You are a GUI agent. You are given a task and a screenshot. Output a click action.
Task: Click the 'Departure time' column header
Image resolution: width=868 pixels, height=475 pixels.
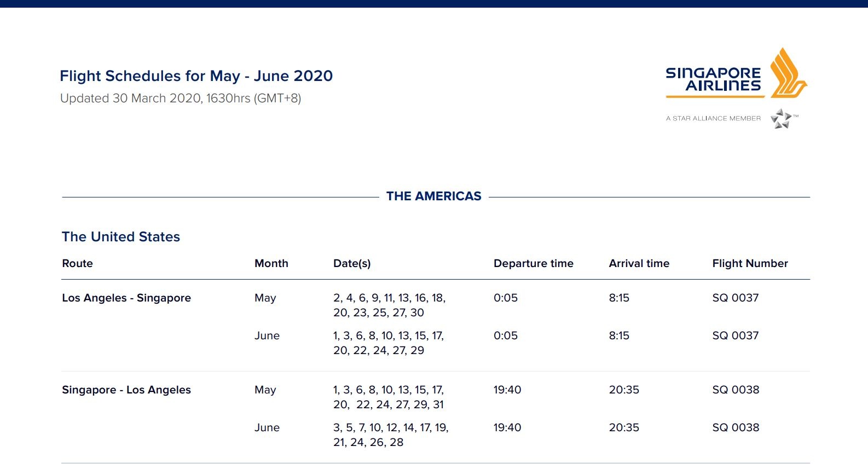pyautogui.click(x=533, y=264)
